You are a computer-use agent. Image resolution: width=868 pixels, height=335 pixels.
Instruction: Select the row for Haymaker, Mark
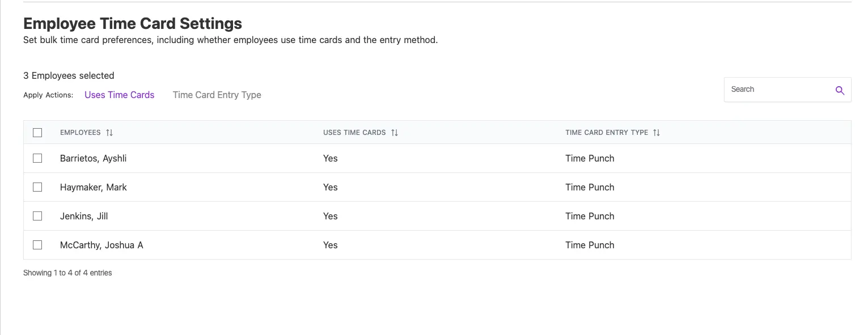pos(93,187)
